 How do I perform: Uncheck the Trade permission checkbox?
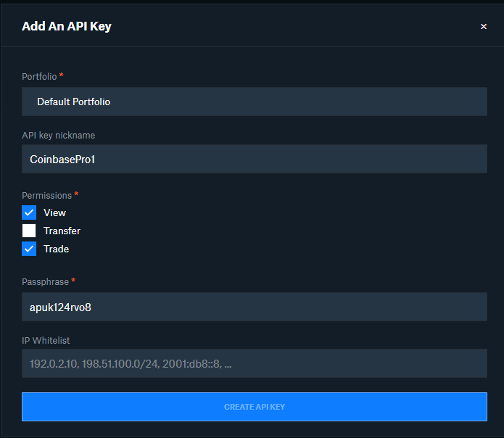click(x=29, y=249)
